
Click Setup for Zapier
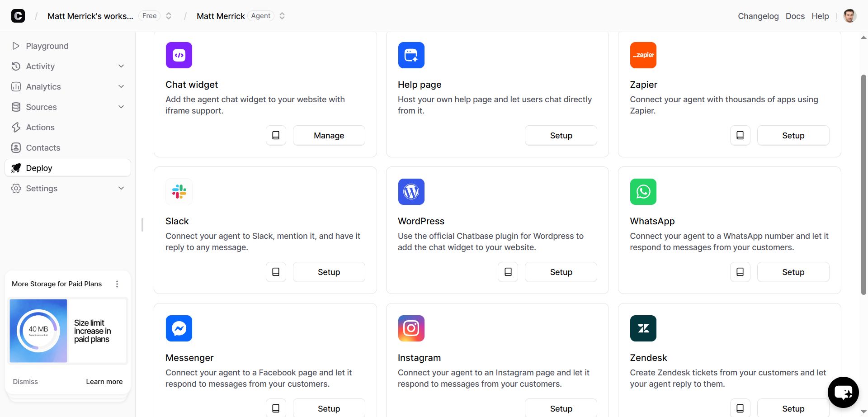793,135
